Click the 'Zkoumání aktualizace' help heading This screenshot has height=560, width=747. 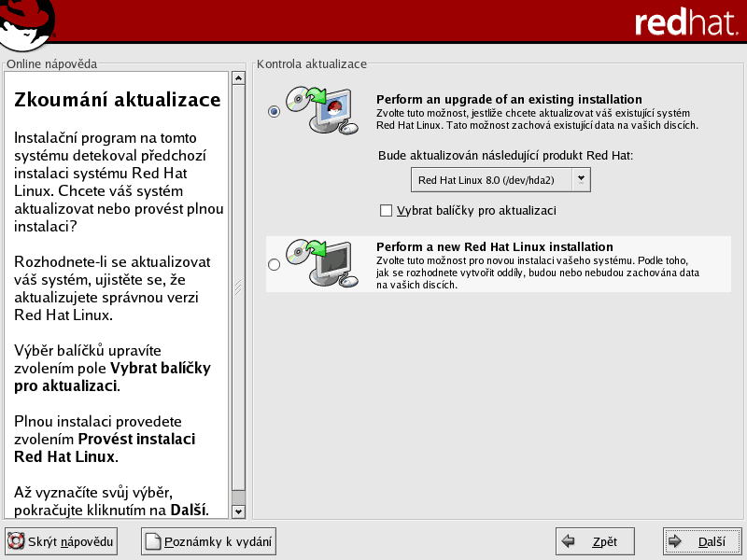[x=118, y=100]
